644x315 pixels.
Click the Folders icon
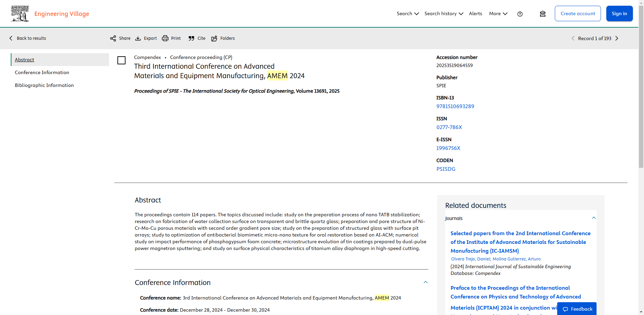pyautogui.click(x=214, y=38)
